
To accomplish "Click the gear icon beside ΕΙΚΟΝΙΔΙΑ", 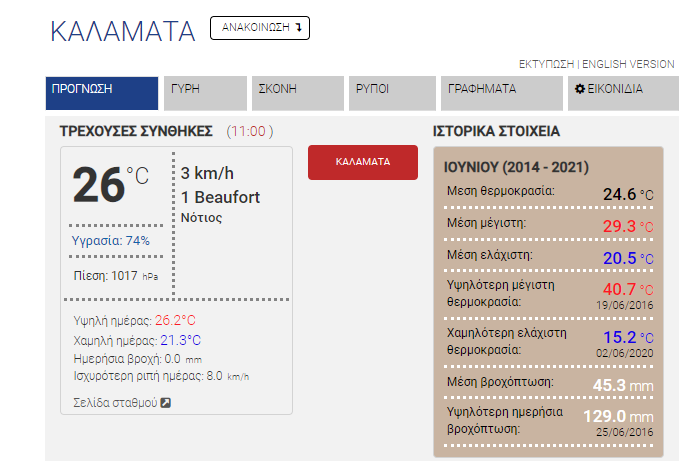I will [580, 89].
